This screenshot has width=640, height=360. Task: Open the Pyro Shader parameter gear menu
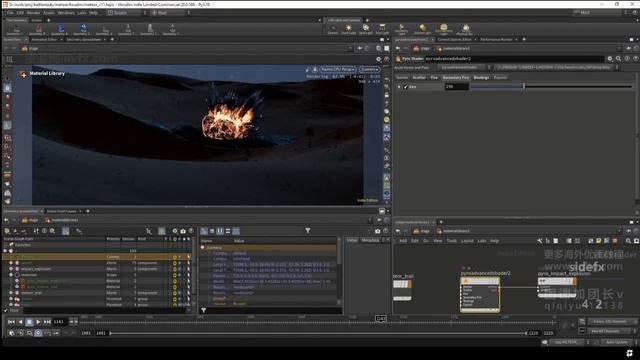(610, 59)
